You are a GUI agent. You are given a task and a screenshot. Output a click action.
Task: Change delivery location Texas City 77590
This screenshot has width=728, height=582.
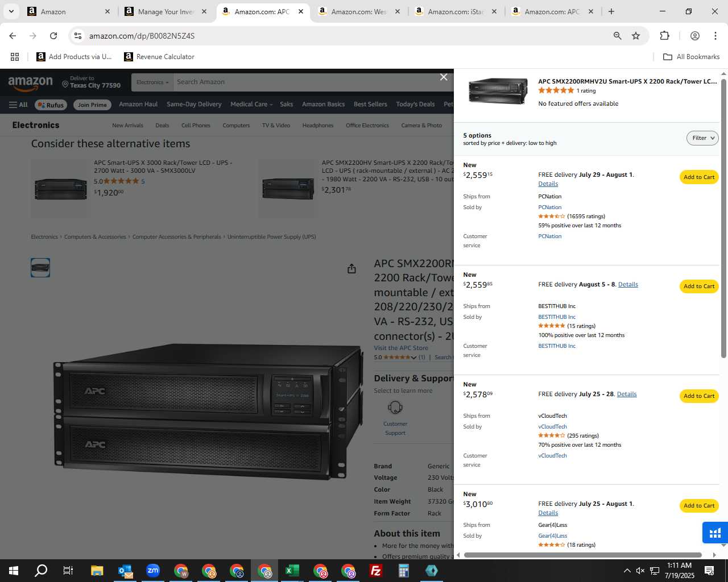pyautogui.click(x=92, y=82)
